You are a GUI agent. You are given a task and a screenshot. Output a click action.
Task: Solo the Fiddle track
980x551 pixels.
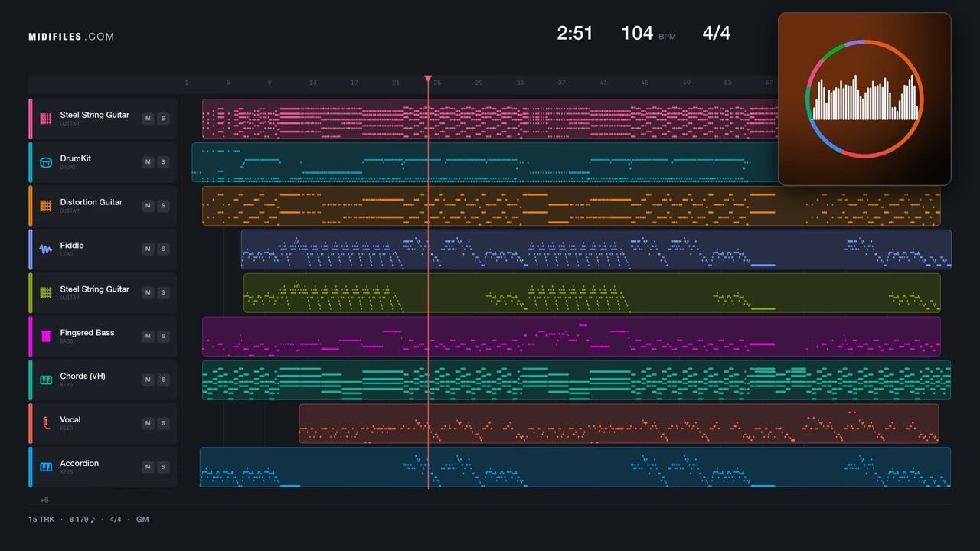[x=162, y=249]
